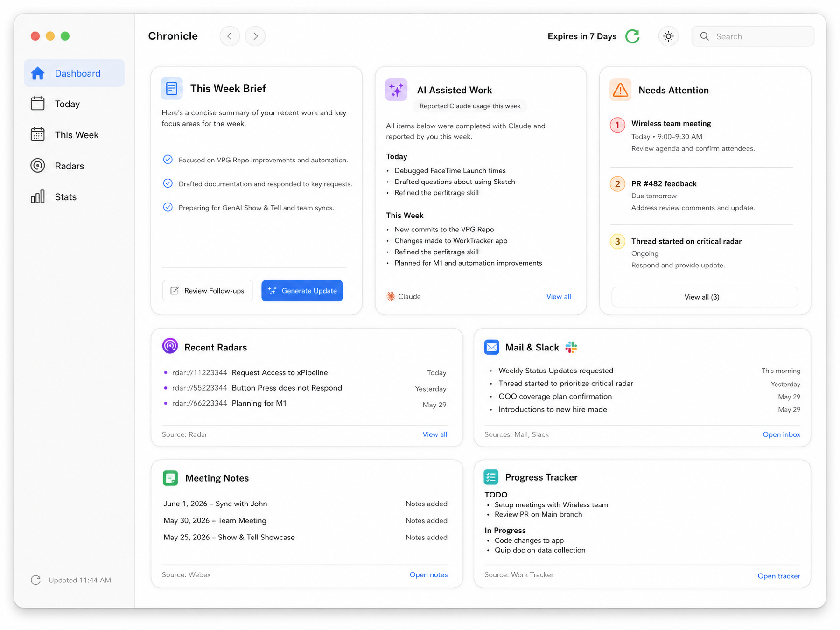The width and height of the screenshot is (840, 630).
Task: Open the Wireless team meeting item
Action: pos(671,124)
